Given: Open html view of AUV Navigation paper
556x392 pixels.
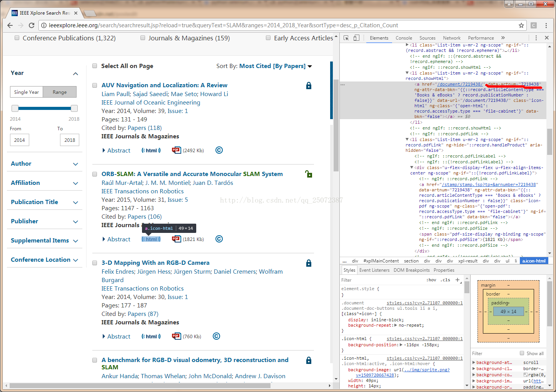Looking at the screenshot, I should (x=151, y=151).
